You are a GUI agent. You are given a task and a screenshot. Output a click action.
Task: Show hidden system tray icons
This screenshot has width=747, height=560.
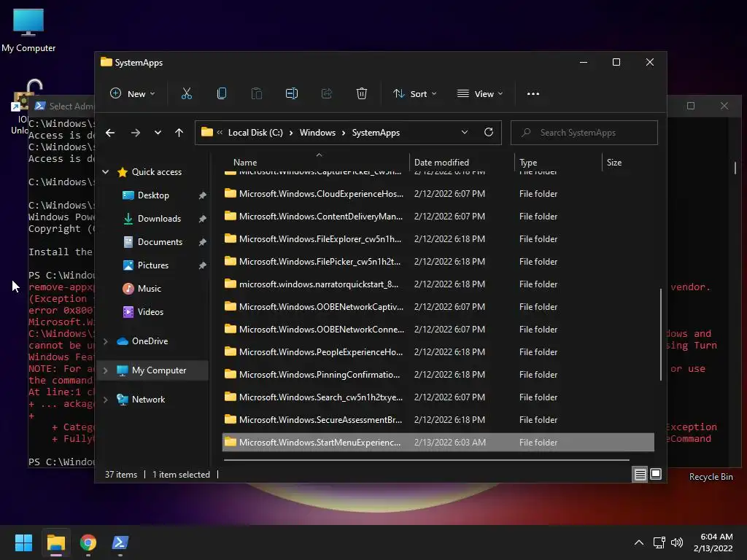pyautogui.click(x=639, y=542)
